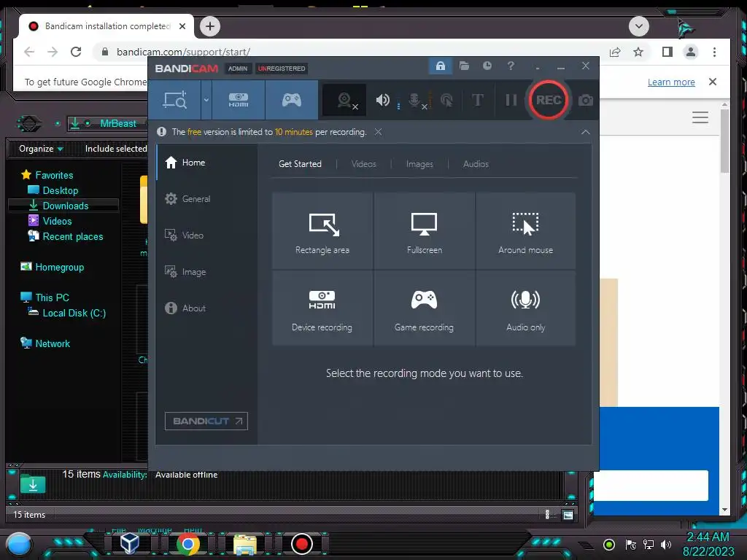
Task: Open Video settings in Bandicam sidebar
Action: tap(206, 236)
